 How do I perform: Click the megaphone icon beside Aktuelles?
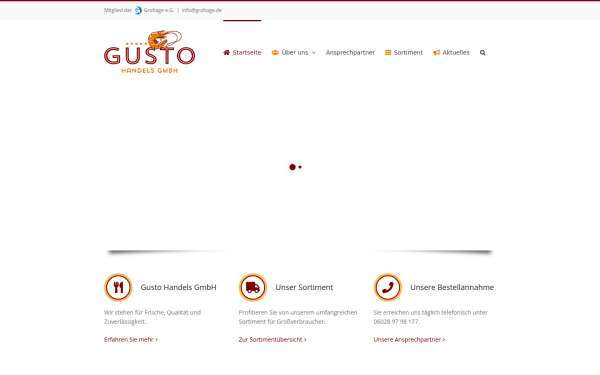click(436, 52)
